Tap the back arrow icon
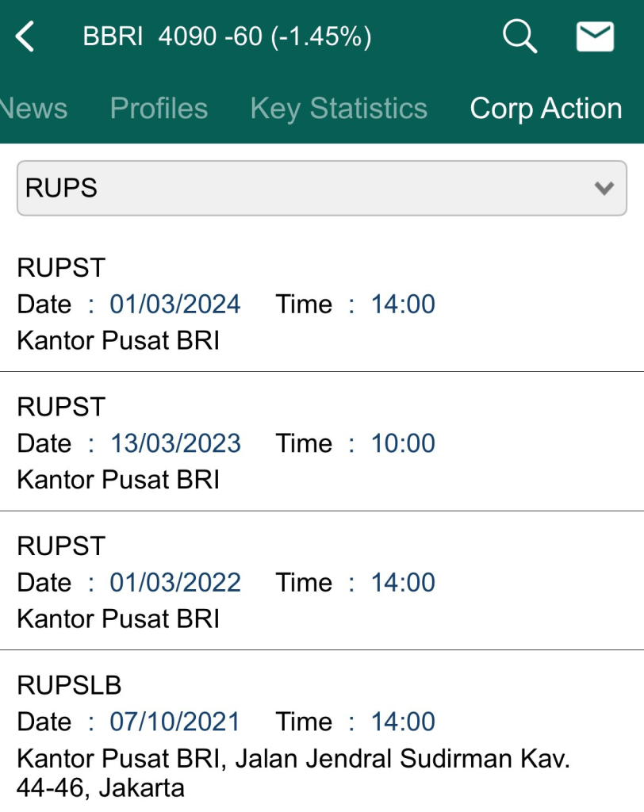Image resolution: width=644 pixels, height=812 pixels. tap(25, 36)
